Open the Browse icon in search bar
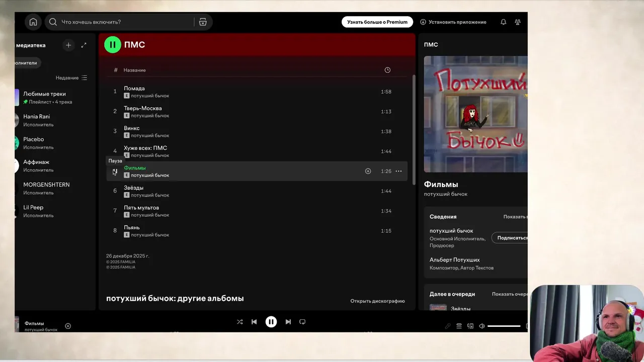This screenshot has height=362, width=644. tap(203, 22)
